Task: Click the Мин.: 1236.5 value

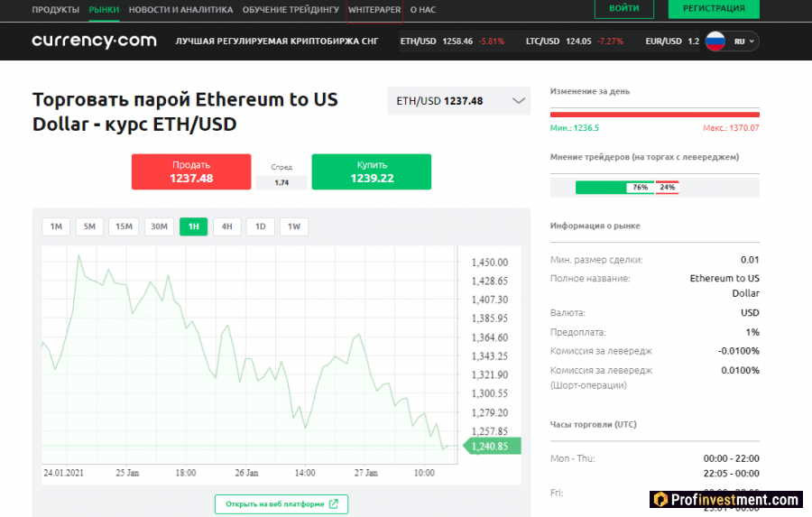Action: pyautogui.click(x=575, y=128)
